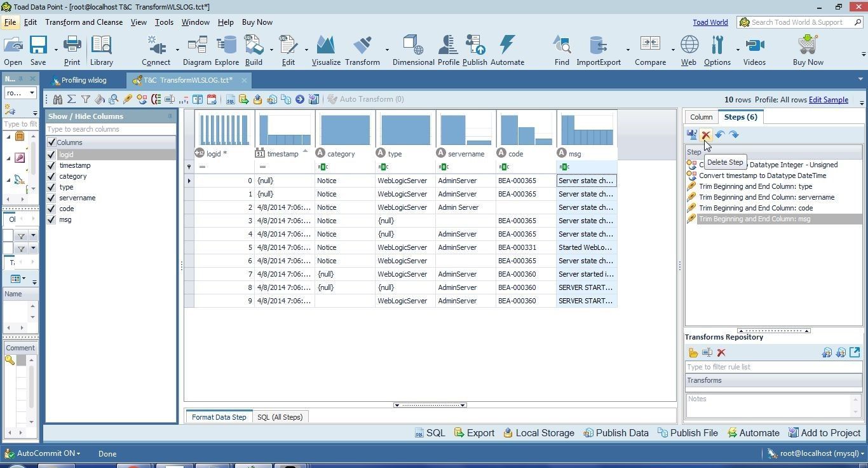
Task: Click the red delete icon in Transforms Repository
Action: (721, 353)
